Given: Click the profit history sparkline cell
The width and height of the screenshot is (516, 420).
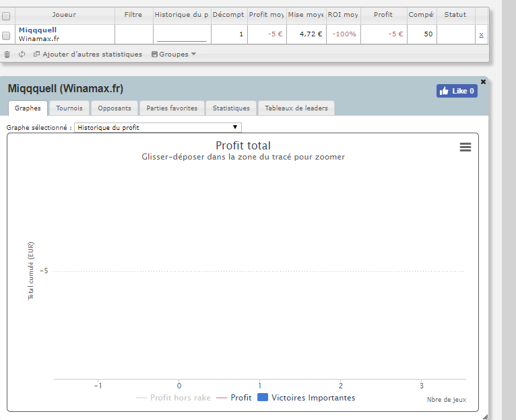Looking at the screenshot, I should pyautogui.click(x=182, y=34).
